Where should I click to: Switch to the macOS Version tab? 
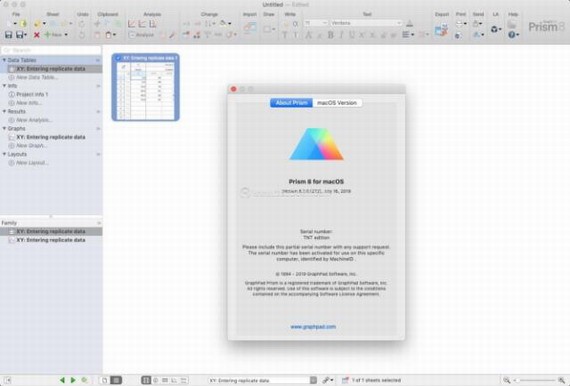pyautogui.click(x=337, y=103)
